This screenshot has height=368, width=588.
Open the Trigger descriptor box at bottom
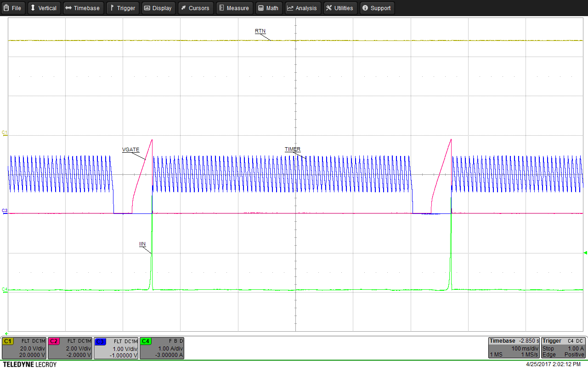tap(563, 348)
